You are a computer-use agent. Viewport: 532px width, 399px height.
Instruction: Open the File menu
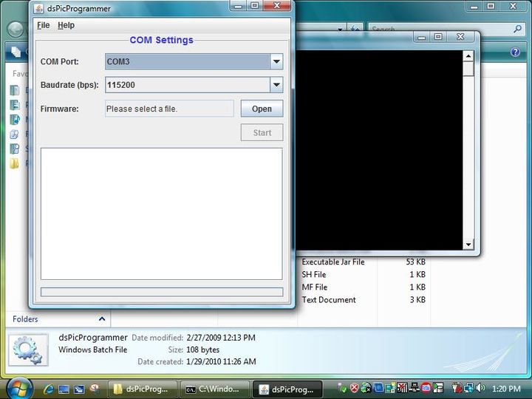[43, 25]
